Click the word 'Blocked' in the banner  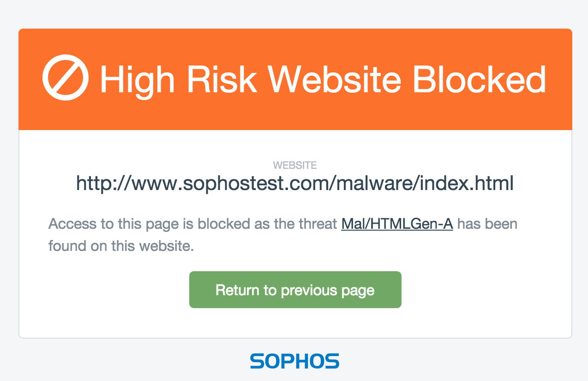coord(480,79)
